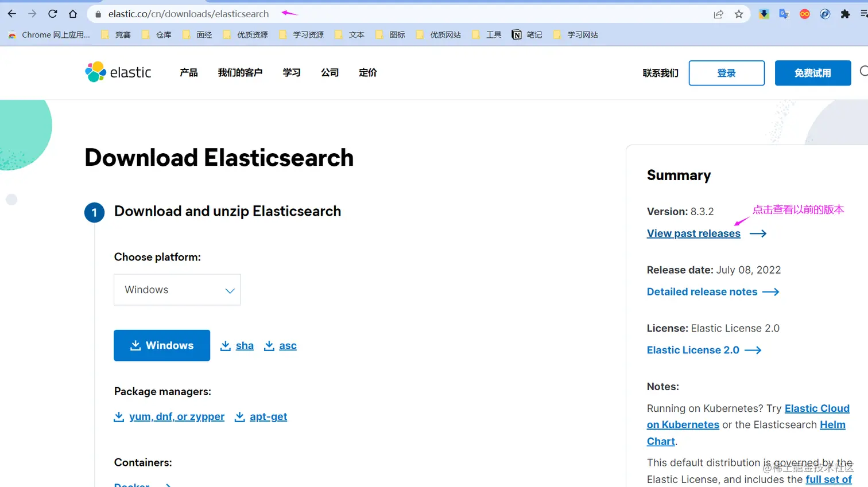Click the 登录 button
868x487 pixels.
click(x=727, y=73)
